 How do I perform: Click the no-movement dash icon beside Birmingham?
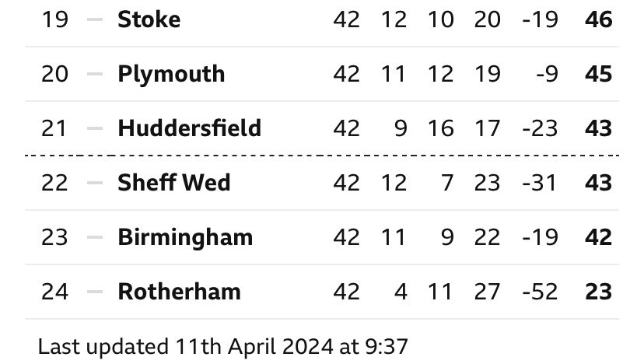[x=95, y=236]
